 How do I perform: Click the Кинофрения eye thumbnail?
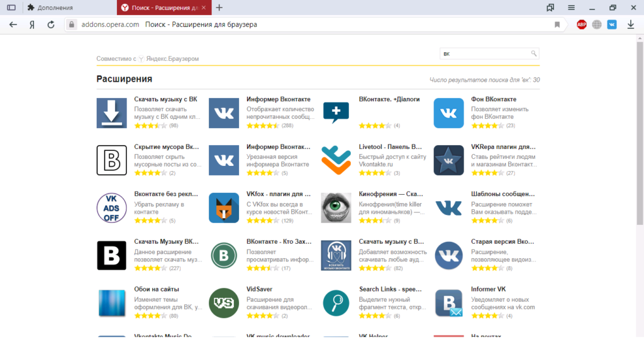pos(336,207)
